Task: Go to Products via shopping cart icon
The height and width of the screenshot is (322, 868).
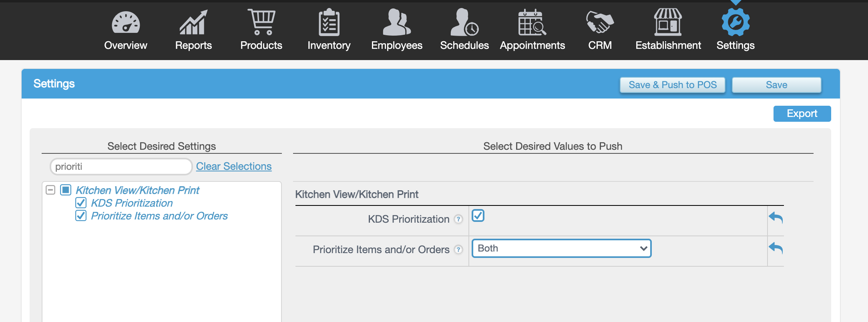Action: point(261,22)
